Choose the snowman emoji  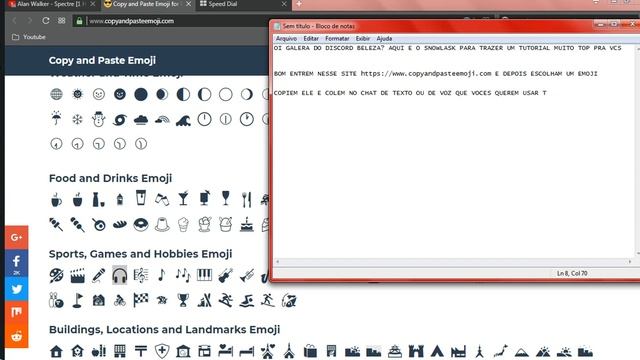tap(98, 119)
